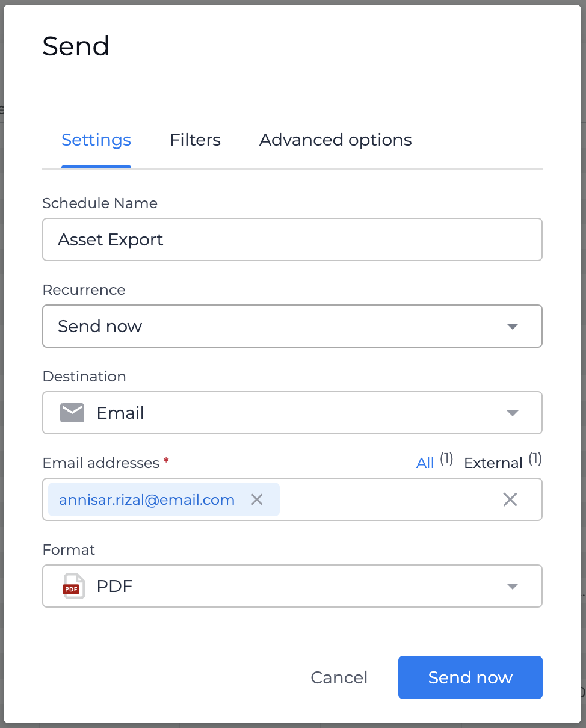Click the empty area of the Email addresses field

click(388, 499)
